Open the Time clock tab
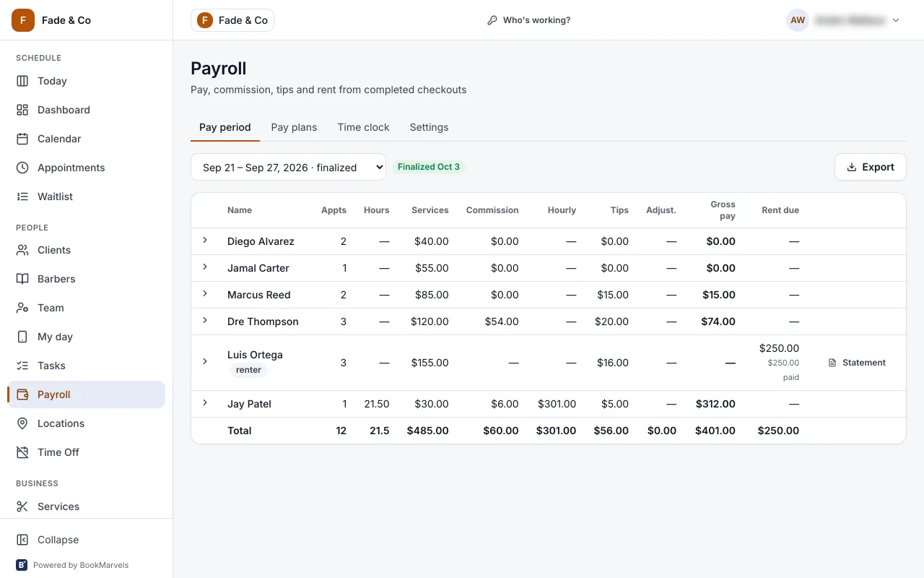The width and height of the screenshot is (924, 578). (363, 127)
